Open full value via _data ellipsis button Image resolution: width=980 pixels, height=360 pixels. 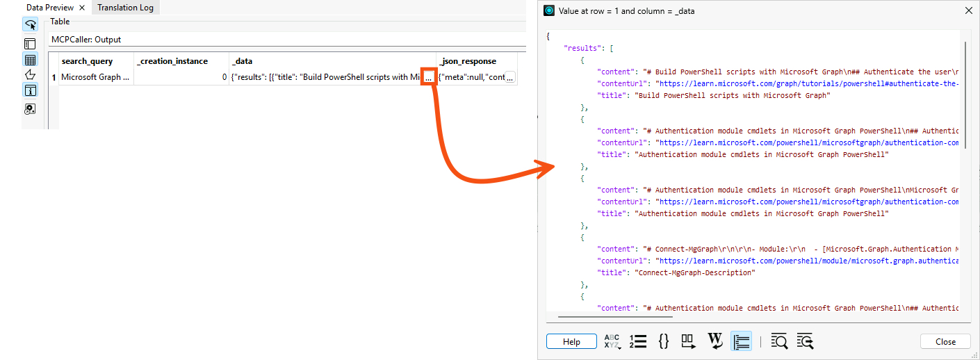(x=429, y=78)
